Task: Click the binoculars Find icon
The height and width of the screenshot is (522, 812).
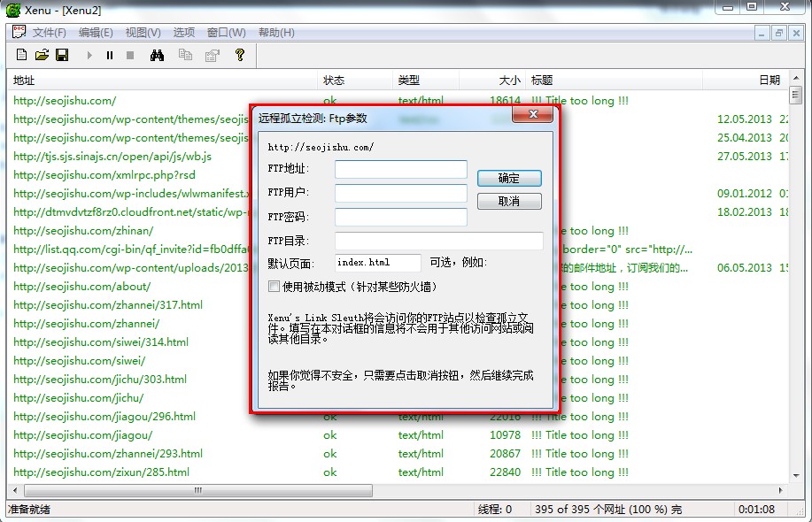Action: [157, 55]
